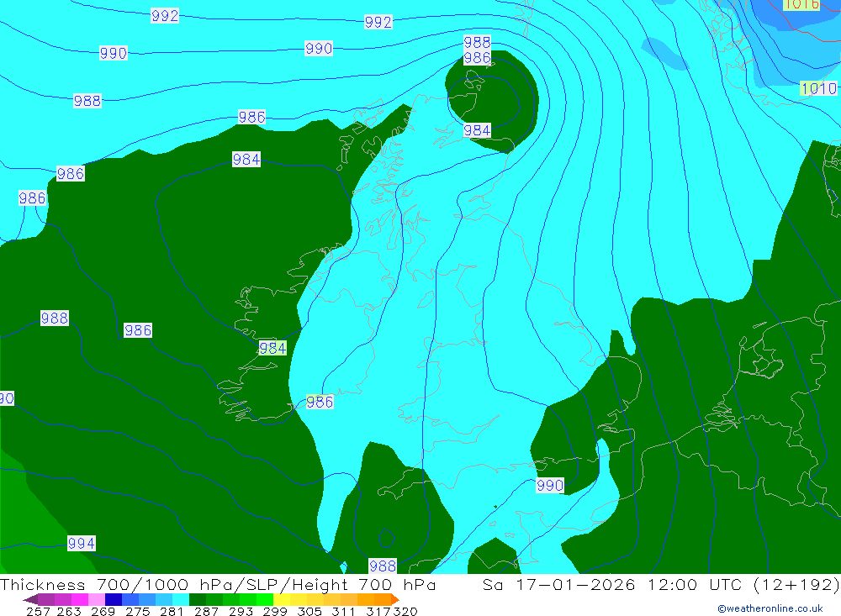Viewport: 841px width, 616px height.
Task: Click the weatheronline.co.uk copyright link
Action: [x=770, y=608]
